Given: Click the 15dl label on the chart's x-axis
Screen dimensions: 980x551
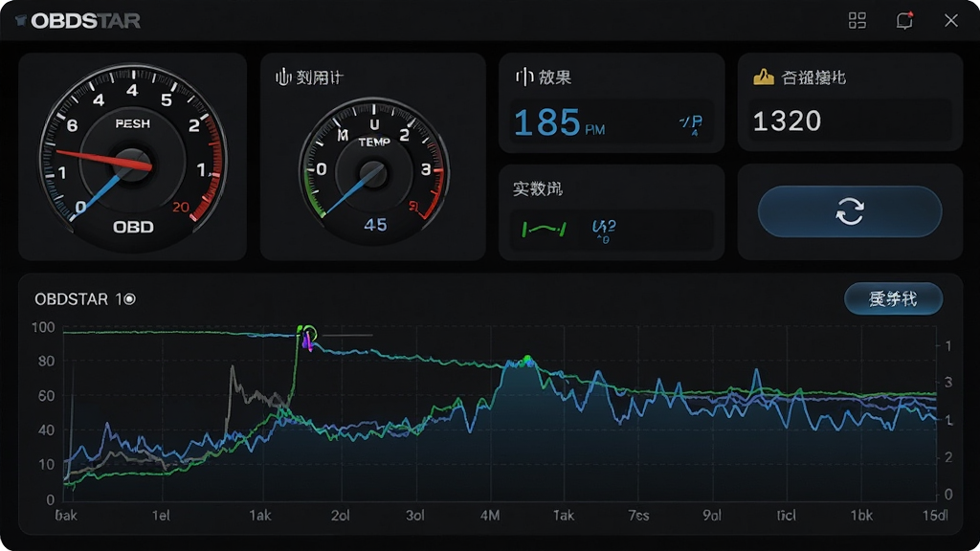Looking at the screenshot, I should pyautogui.click(x=935, y=516).
